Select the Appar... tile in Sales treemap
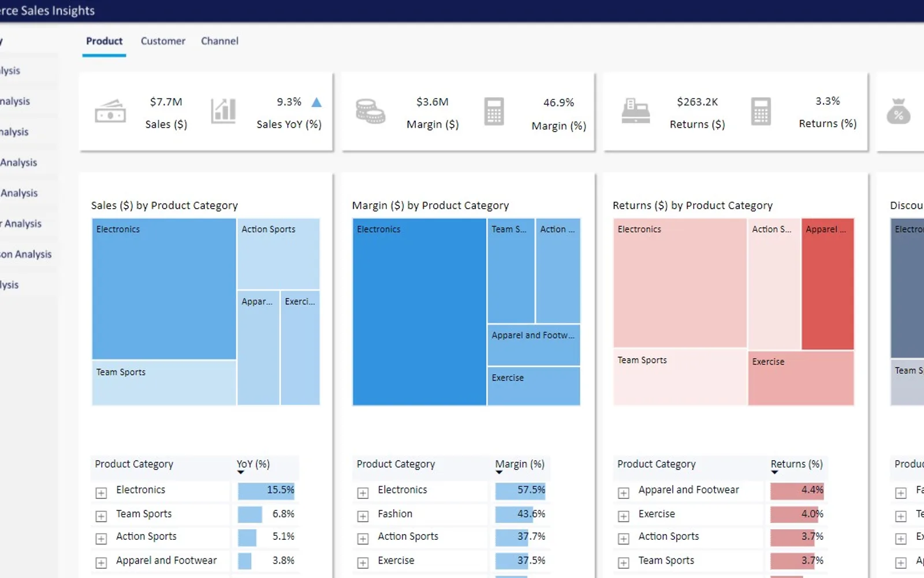The height and width of the screenshot is (578, 924). point(258,347)
